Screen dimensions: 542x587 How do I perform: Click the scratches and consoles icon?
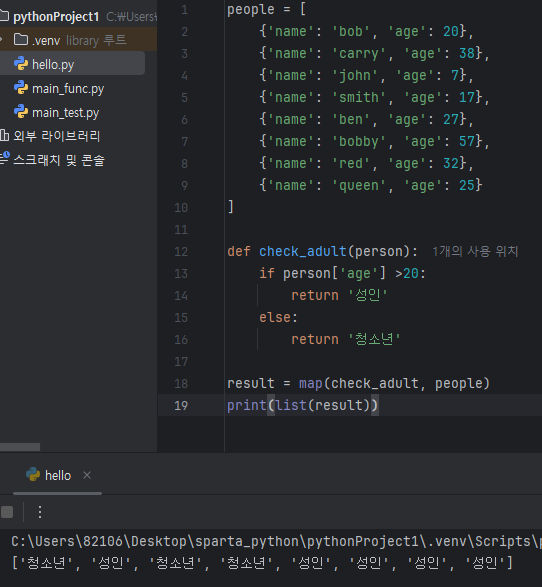tap(4, 158)
